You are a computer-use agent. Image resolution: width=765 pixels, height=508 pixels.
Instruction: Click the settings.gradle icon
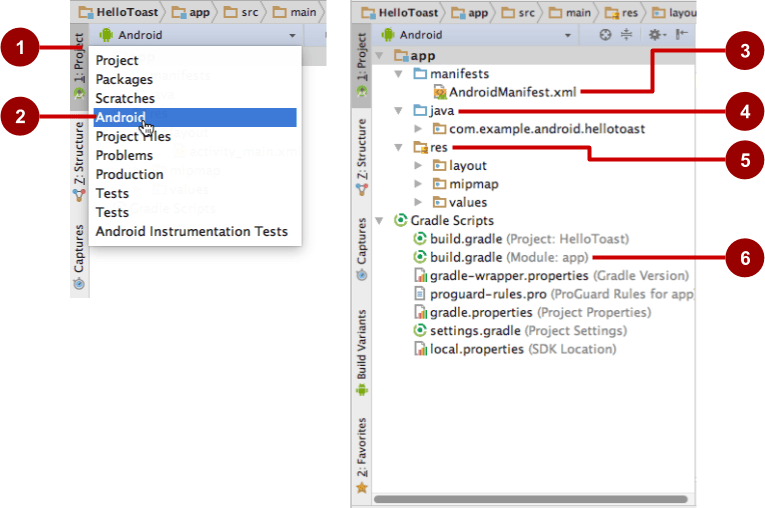(420, 330)
